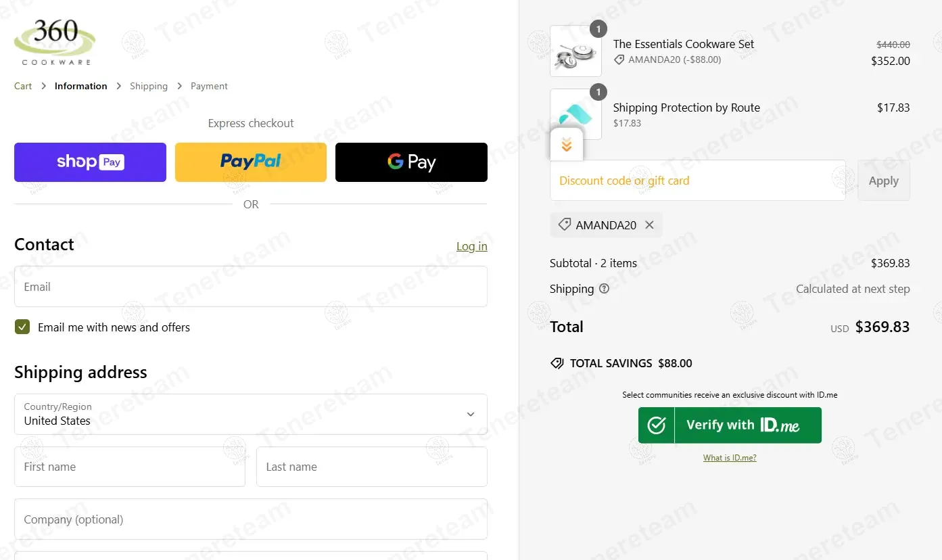Click into the Email input field
Screen dimensions: 942x560
pos(251,287)
